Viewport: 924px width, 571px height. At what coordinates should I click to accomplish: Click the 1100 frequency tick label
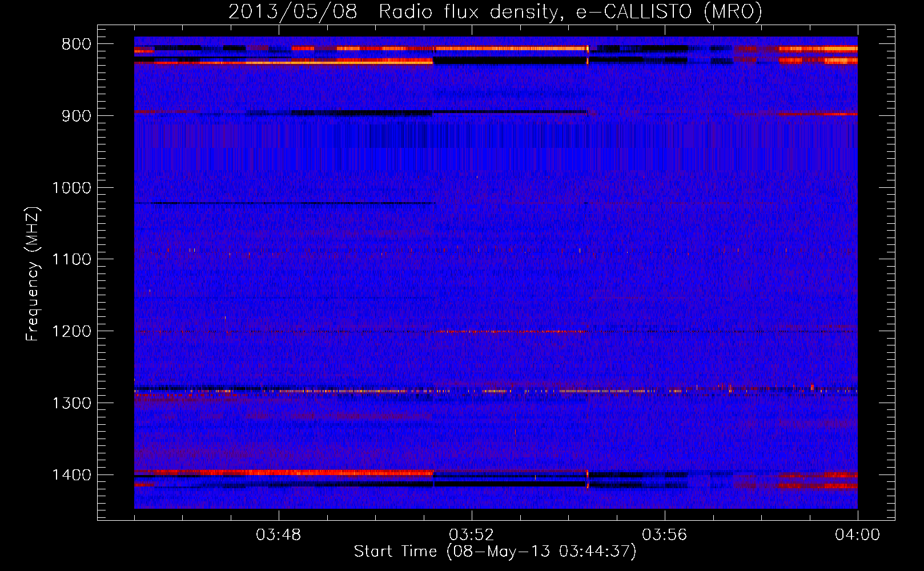[71, 260]
